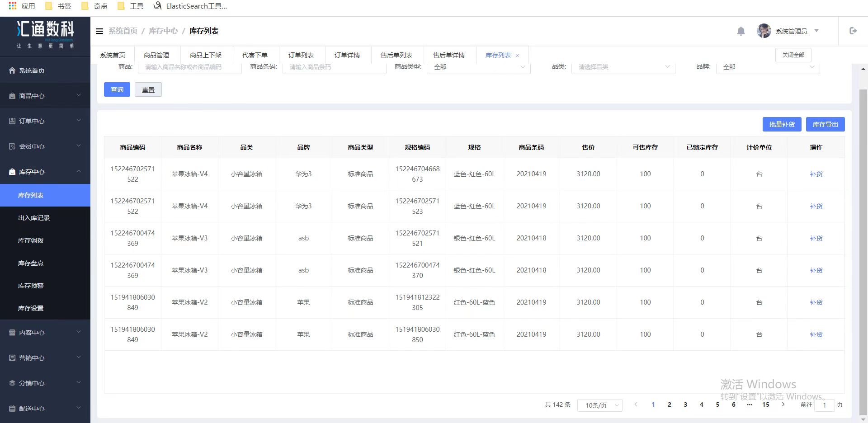Click 补货 for spec code 152246704668673
Viewport: 868px width, 423px height.
click(816, 174)
